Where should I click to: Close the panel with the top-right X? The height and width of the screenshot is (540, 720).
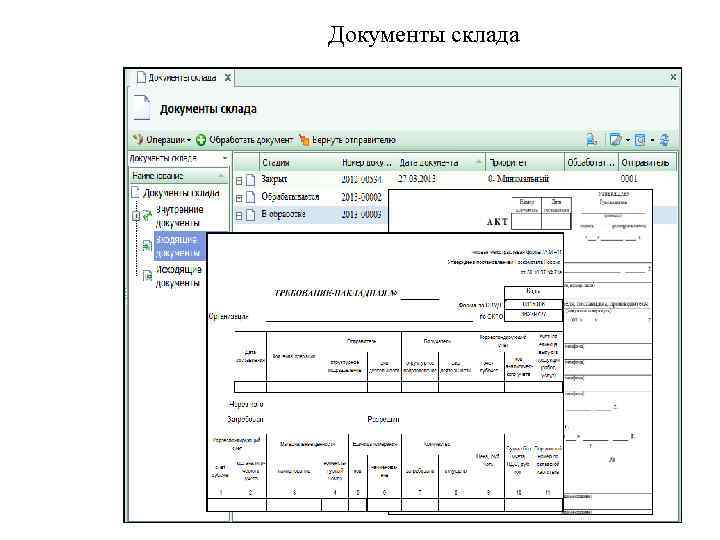click(673, 77)
